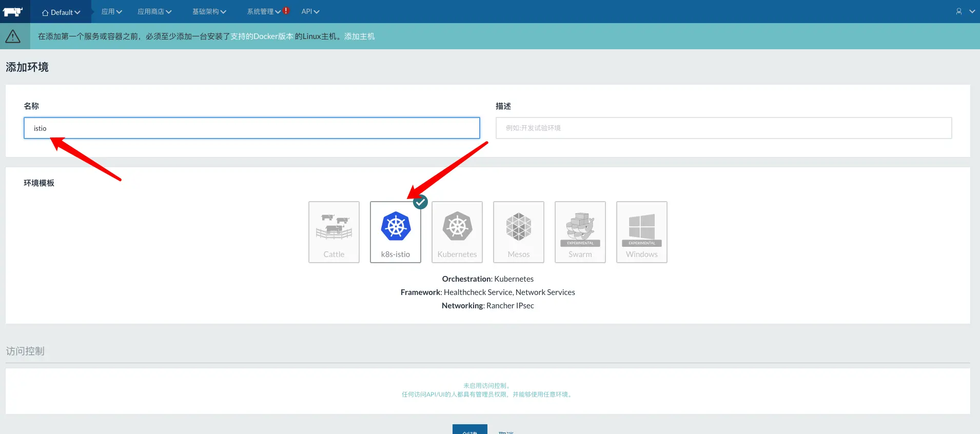
Task: Click the 未启用访问控制 notice text
Action: click(x=486, y=386)
